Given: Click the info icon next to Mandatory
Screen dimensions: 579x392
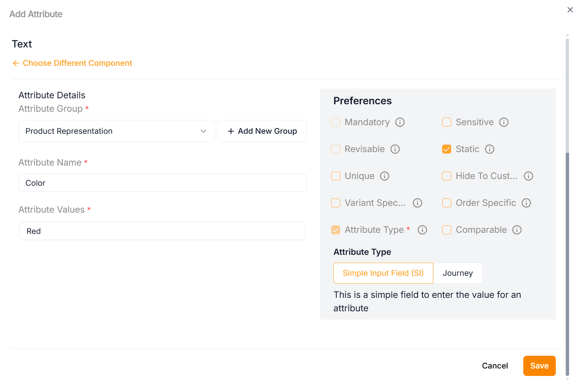Looking at the screenshot, I should click(400, 122).
